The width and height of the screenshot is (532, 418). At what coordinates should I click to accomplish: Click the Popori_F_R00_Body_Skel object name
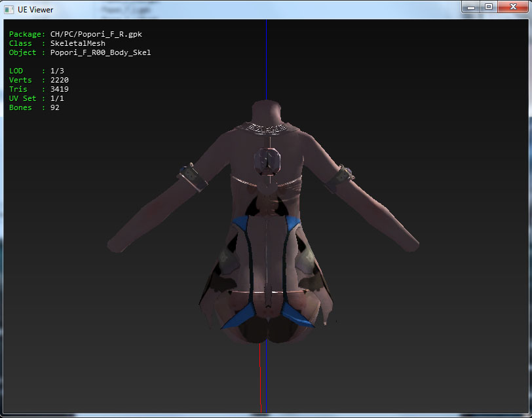pyautogui.click(x=100, y=52)
